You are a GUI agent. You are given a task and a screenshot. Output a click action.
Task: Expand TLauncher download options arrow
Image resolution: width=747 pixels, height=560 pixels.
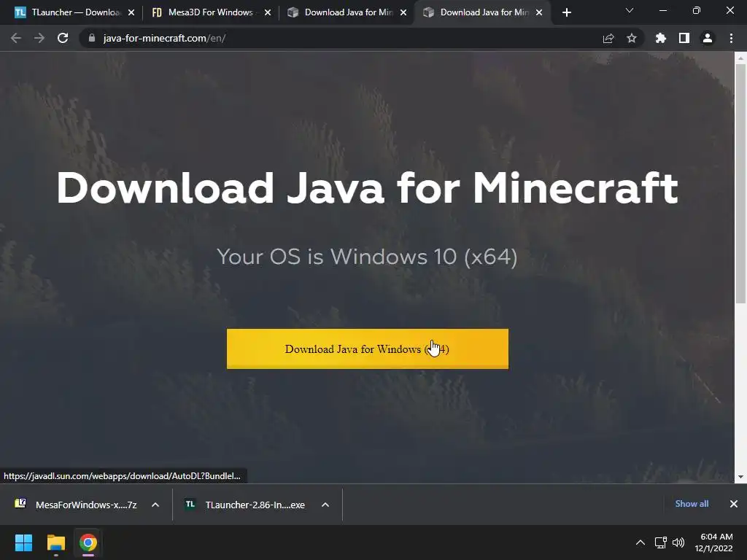325,505
